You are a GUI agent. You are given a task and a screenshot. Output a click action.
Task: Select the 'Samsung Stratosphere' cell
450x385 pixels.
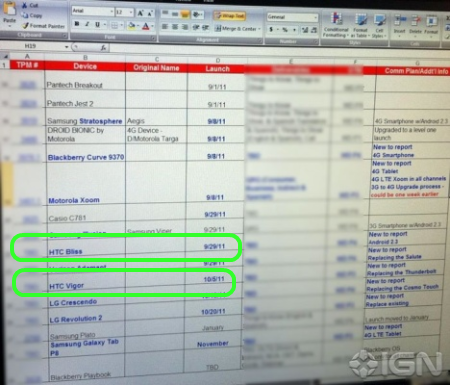[x=85, y=116]
